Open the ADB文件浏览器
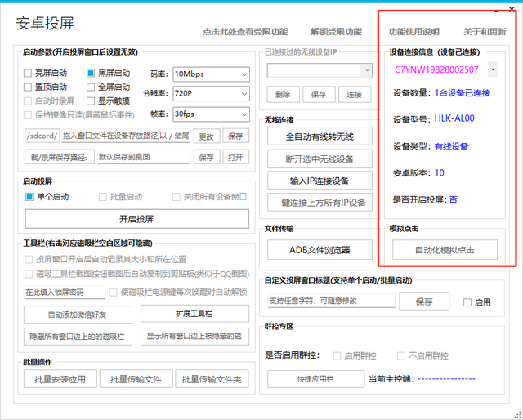The image size is (523, 420). pyautogui.click(x=320, y=250)
